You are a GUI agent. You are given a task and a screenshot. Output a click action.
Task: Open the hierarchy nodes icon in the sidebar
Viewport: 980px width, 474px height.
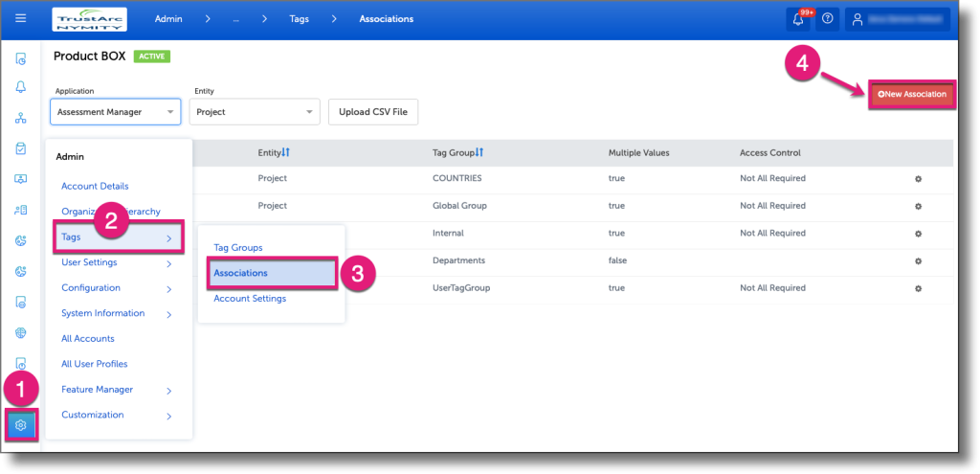(21, 118)
